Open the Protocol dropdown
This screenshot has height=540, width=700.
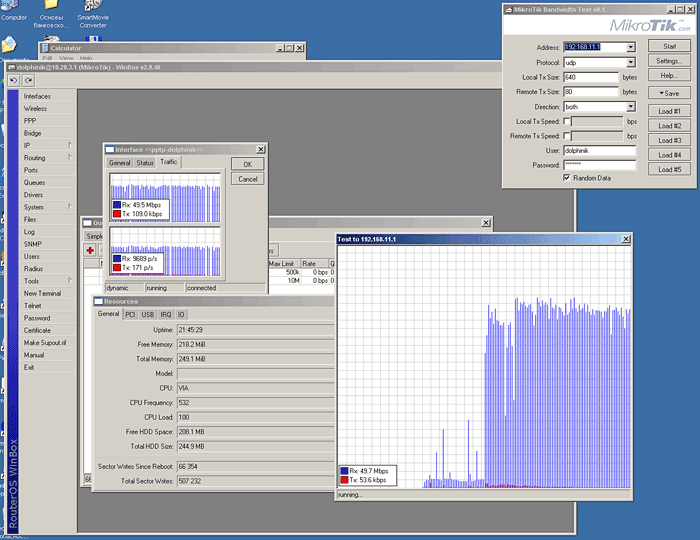tap(630, 62)
